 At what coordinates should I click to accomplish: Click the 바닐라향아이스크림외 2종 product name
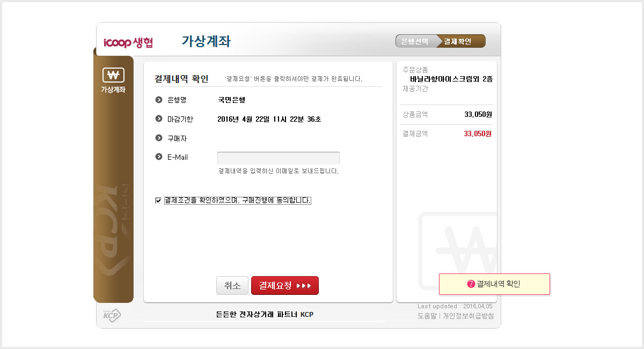(451, 79)
